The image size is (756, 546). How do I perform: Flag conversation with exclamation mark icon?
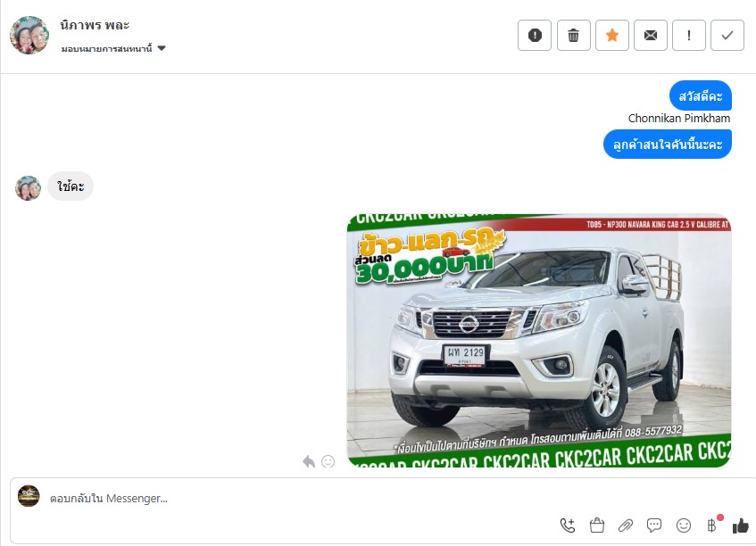point(689,35)
